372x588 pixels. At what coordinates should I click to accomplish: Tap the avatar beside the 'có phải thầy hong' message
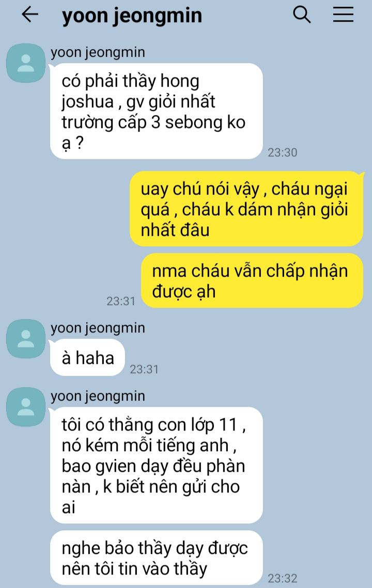point(26,63)
